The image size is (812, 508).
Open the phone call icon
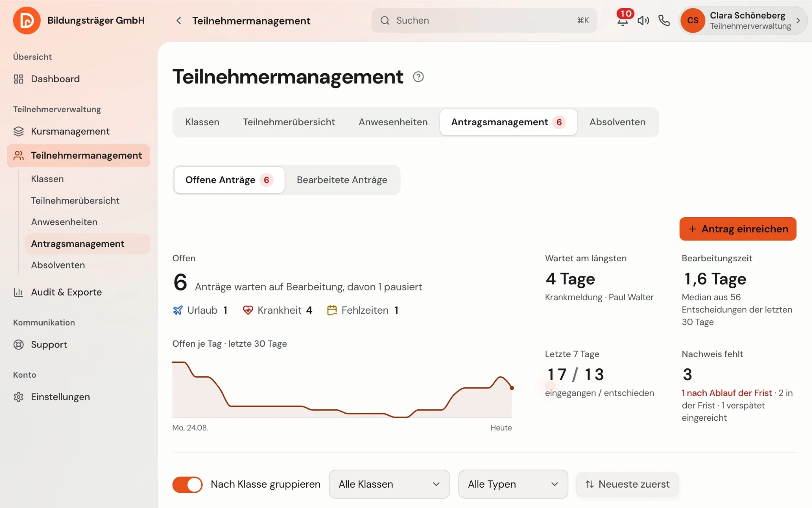pyautogui.click(x=664, y=20)
